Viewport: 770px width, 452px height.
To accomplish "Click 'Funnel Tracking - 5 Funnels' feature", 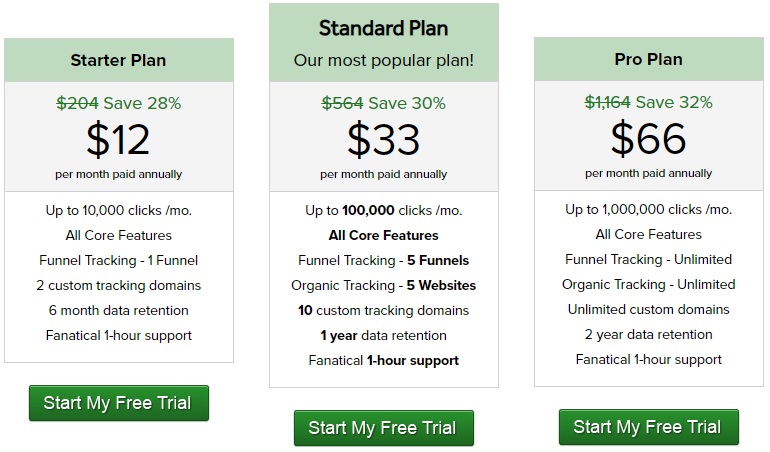I will click(x=384, y=260).
